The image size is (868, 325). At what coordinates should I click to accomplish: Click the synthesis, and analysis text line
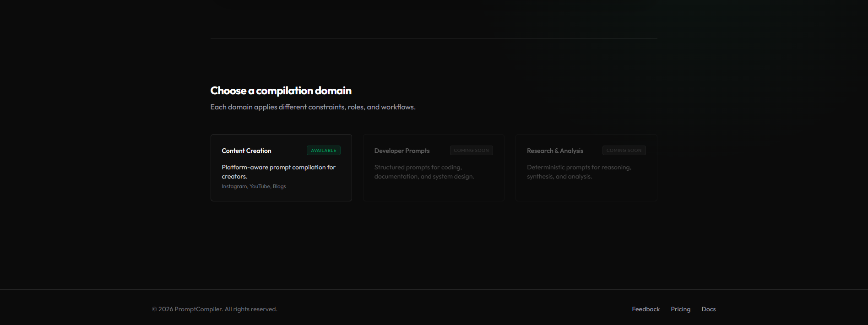tap(559, 177)
